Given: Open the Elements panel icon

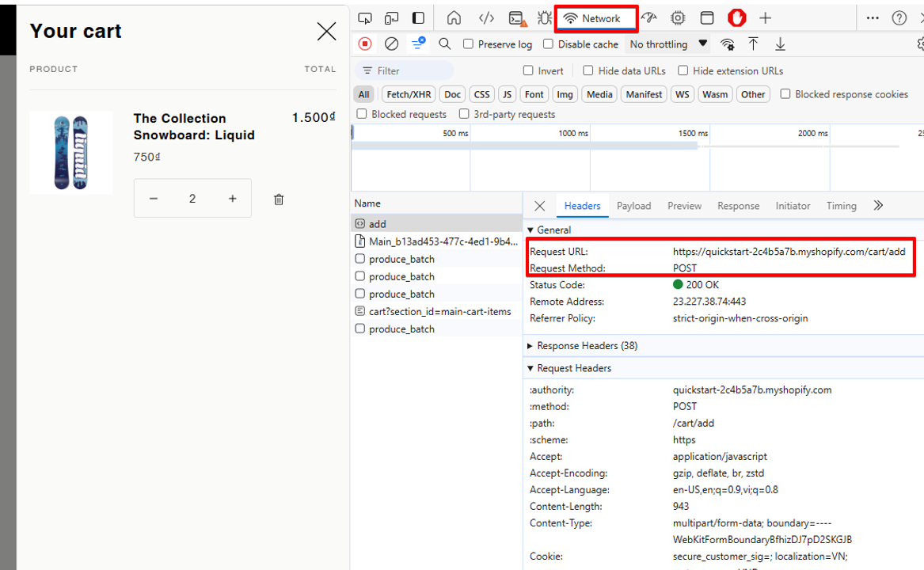Looking at the screenshot, I should 486,18.
